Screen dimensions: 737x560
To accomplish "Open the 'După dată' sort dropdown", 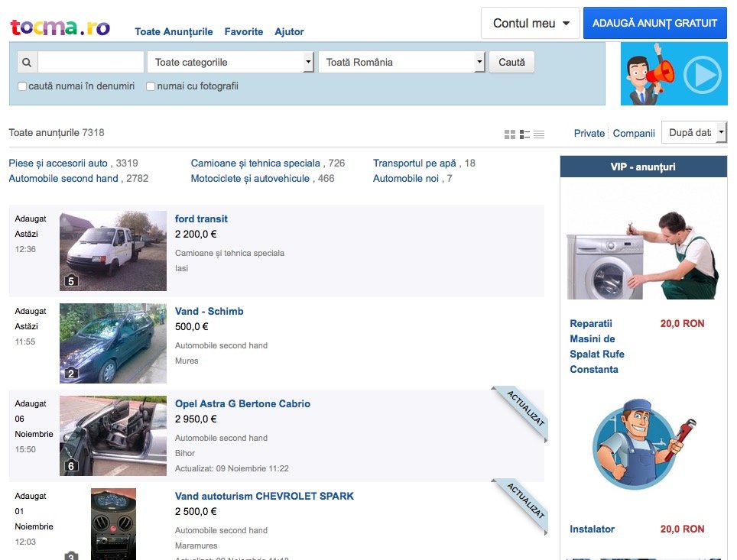I will click(x=694, y=133).
